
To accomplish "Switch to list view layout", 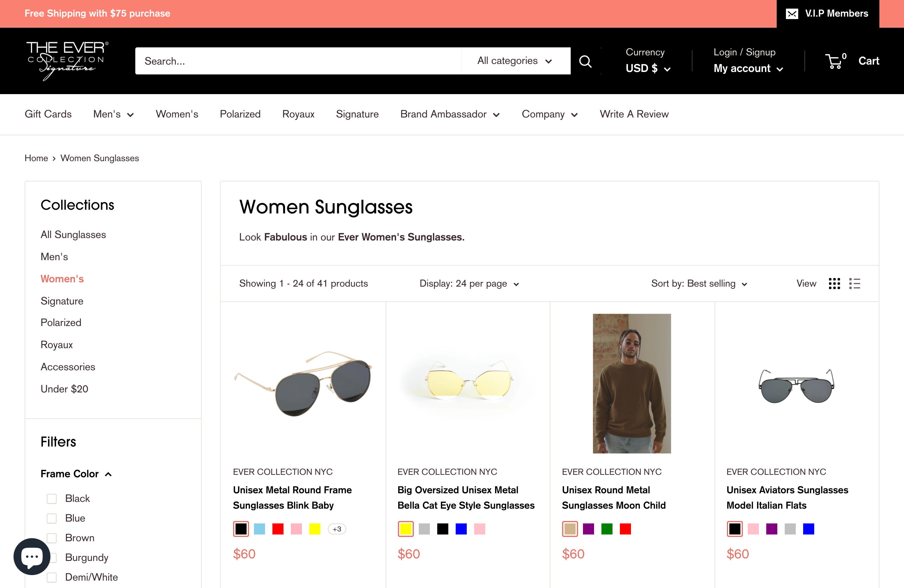I will coord(854,283).
